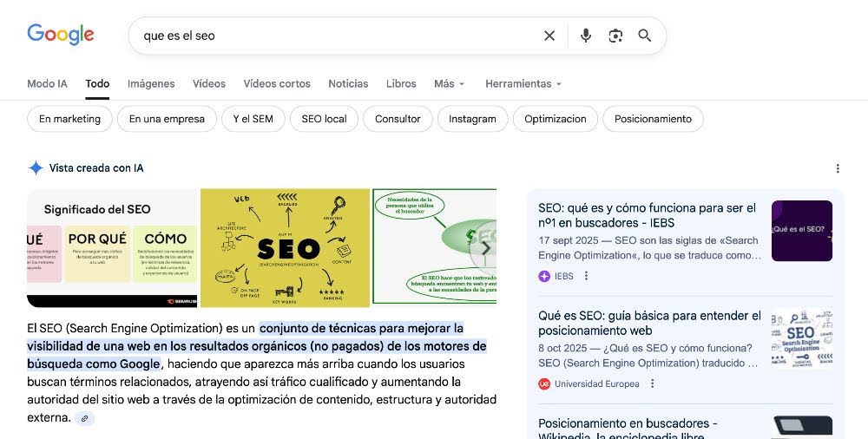Start voice search with microphone icon

point(586,36)
